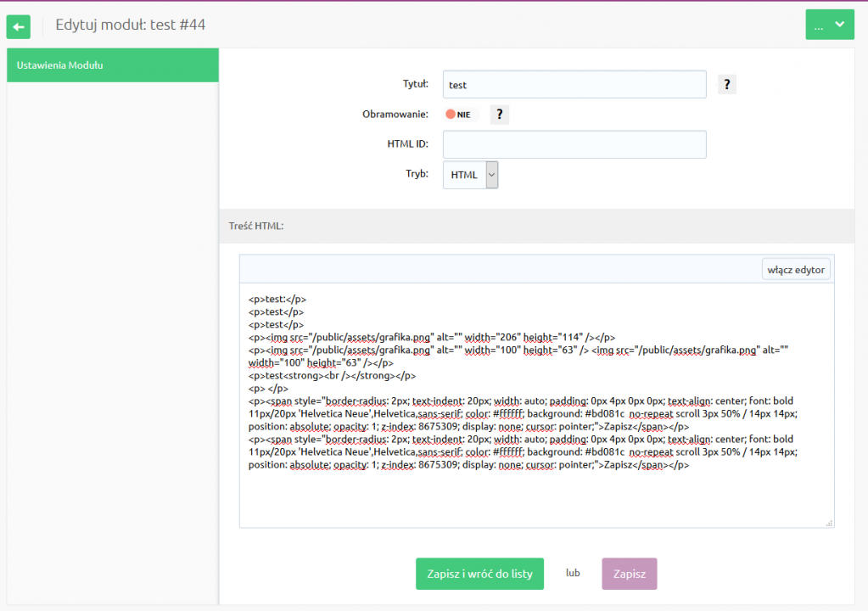Click Zapisz i wróć do listy button
The height and width of the screenshot is (611, 868).
[x=479, y=574]
